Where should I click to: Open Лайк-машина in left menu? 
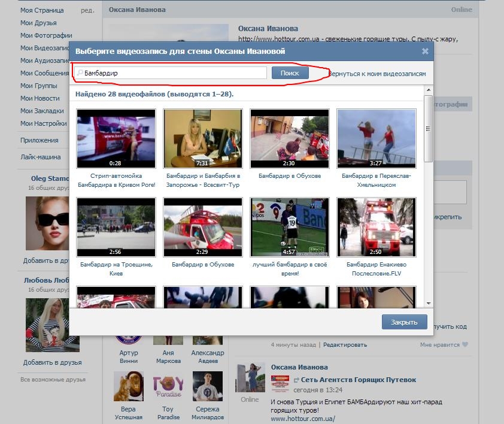click(x=41, y=157)
